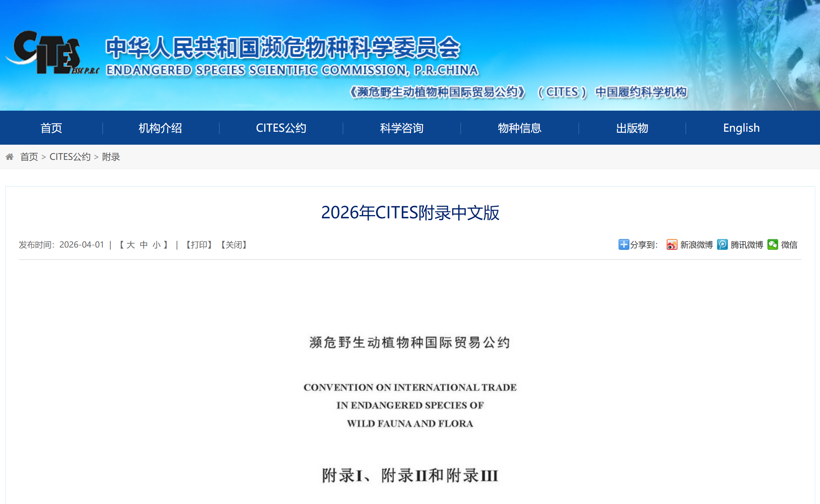
Task: Go to CITES公约 in breadcrumb
Action: (70, 157)
